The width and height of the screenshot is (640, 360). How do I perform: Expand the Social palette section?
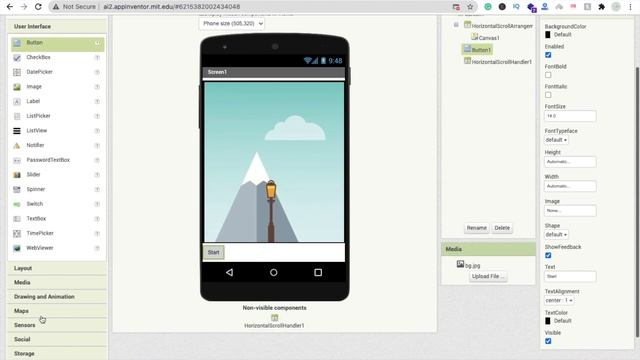[x=57, y=339]
